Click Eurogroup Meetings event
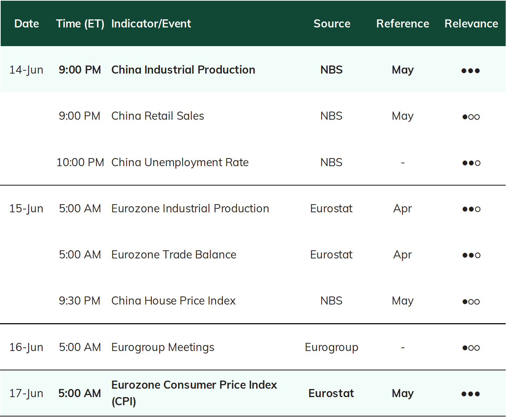This screenshot has width=506, height=420. (163, 347)
